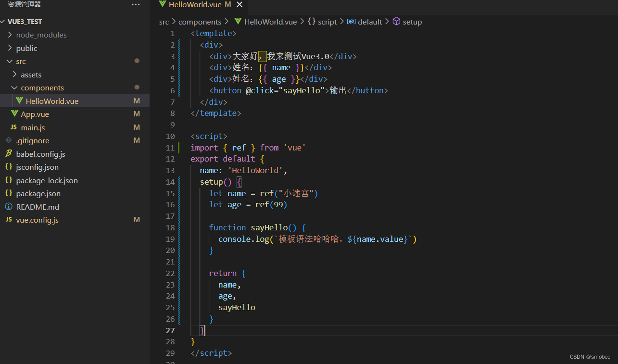Click the script breadcrumb segment

tap(328, 22)
